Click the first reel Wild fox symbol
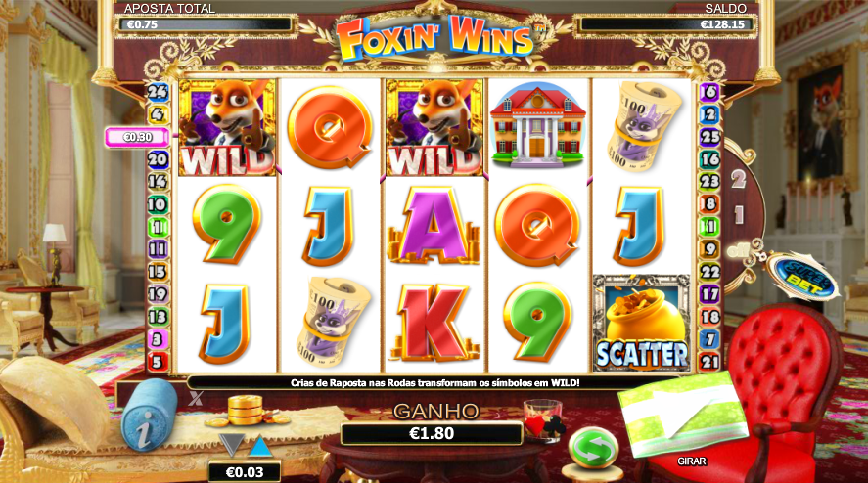 (x=227, y=127)
